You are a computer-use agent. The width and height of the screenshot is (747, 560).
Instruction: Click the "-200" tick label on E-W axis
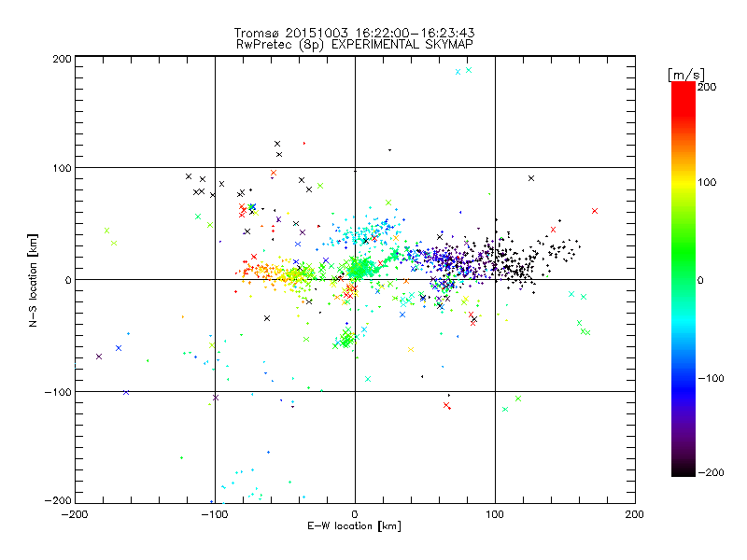[x=75, y=514]
